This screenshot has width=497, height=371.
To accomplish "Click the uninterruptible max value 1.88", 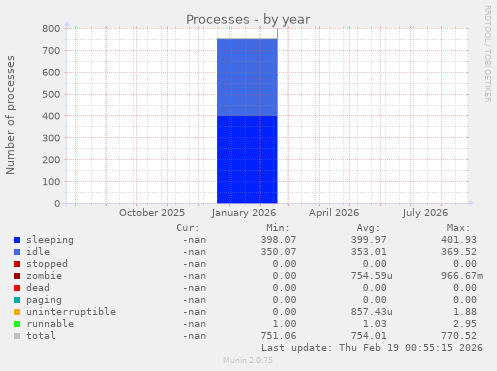I will (x=465, y=312).
